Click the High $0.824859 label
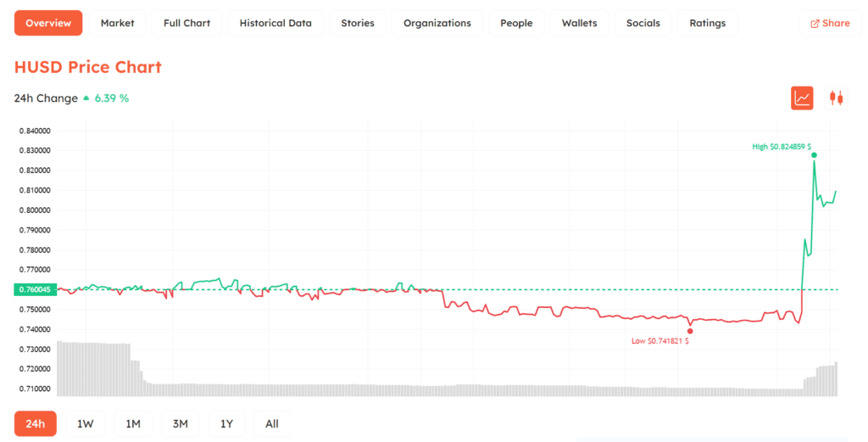 pyautogui.click(x=782, y=147)
